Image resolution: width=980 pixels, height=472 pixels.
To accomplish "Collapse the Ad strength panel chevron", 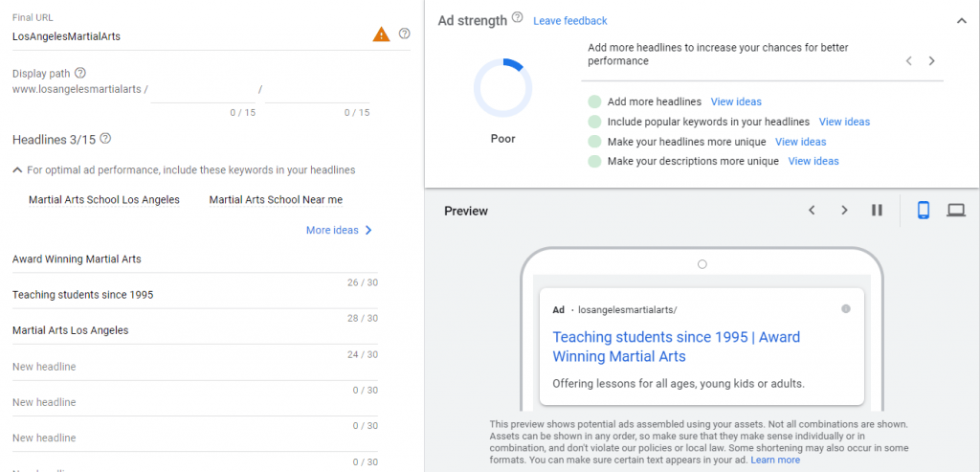I will tap(961, 21).
